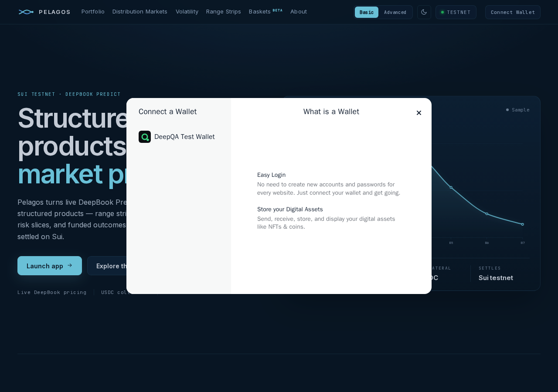558x392 pixels.
Task: Click the PELAGOS brand name
Action: coord(54,12)
